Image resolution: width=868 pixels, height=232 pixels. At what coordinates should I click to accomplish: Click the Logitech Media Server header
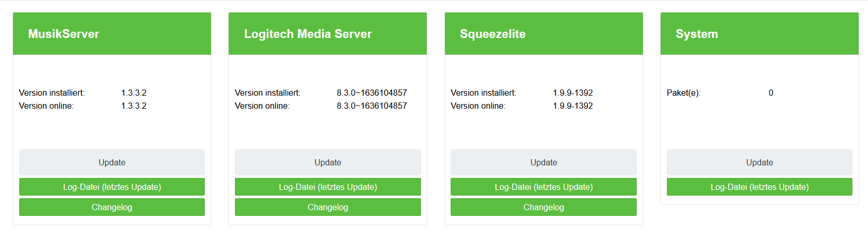click(x=308, y=34)
